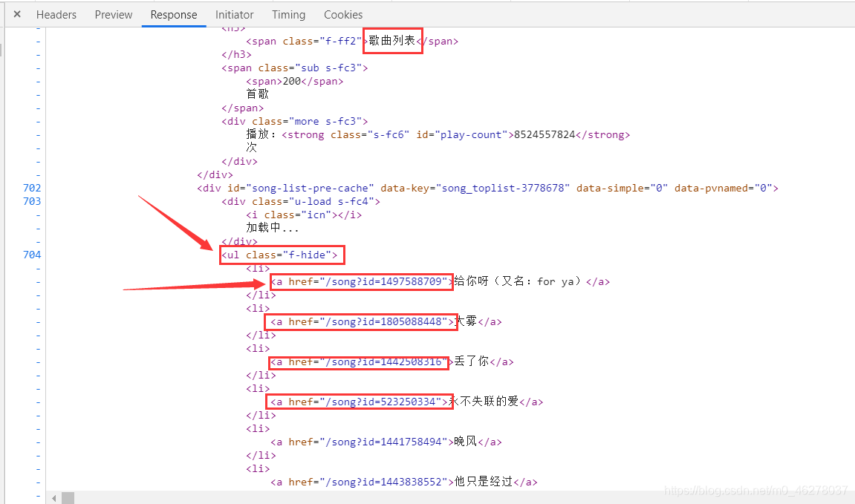
Task: Click the span value 200
Action: [292, 81]
